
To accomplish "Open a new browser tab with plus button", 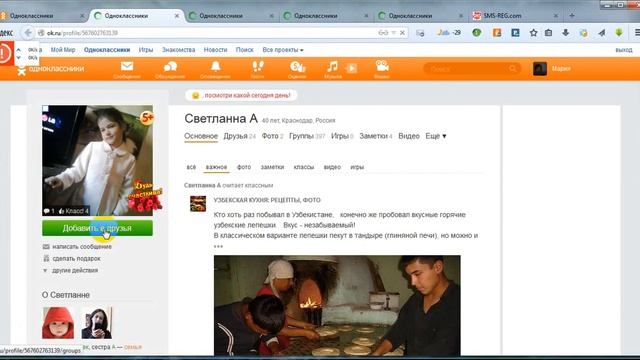I will 572,16.
